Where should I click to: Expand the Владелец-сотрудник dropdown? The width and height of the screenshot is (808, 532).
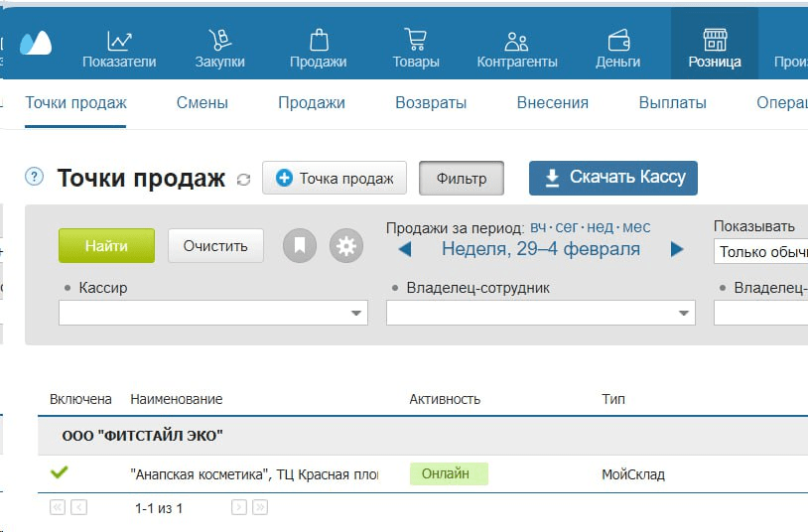click(684, 314)
